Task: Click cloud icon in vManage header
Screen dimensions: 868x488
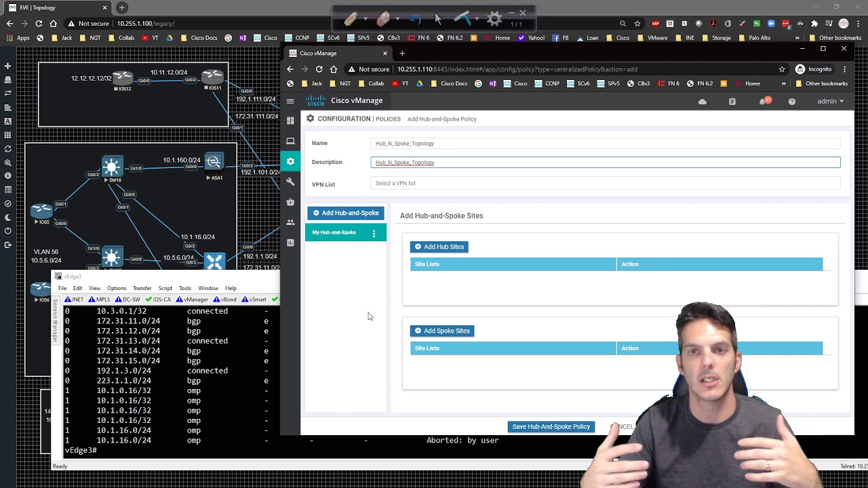Action: point(703,102)
